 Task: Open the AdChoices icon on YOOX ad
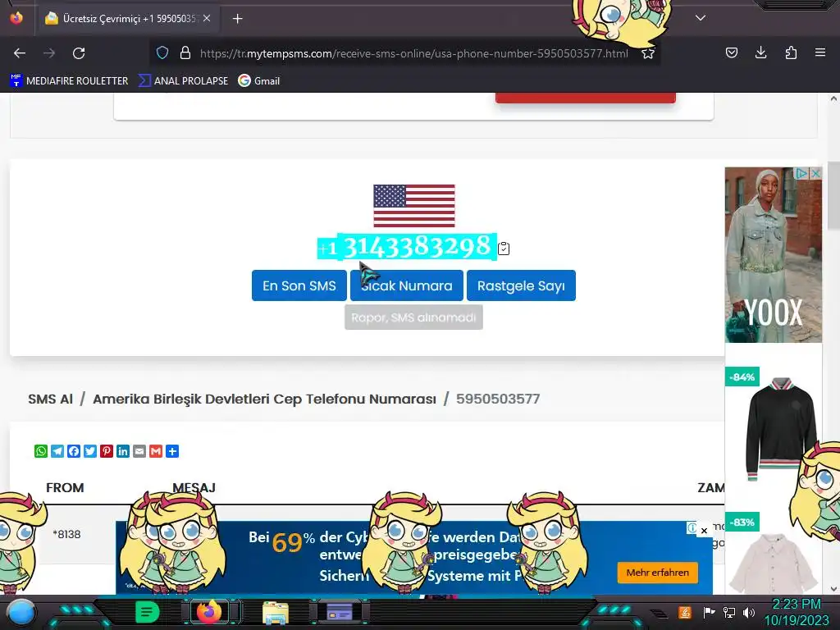[x=801, y=173]
